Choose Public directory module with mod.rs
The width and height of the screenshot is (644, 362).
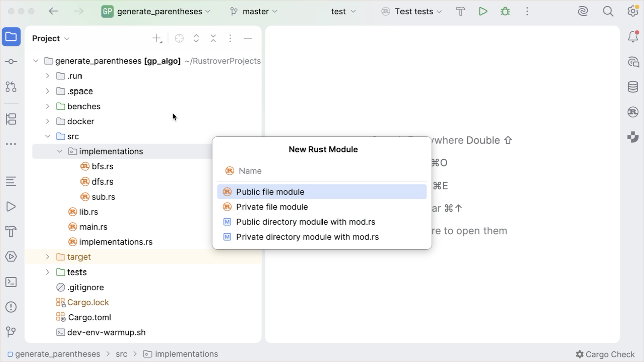coord(305,222)
